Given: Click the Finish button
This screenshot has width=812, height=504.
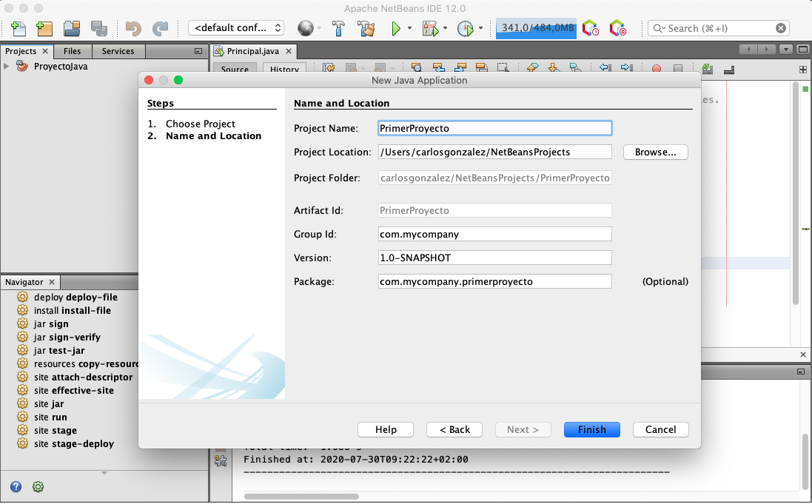Looking at the screenshot, I should [x=591, y=429].
